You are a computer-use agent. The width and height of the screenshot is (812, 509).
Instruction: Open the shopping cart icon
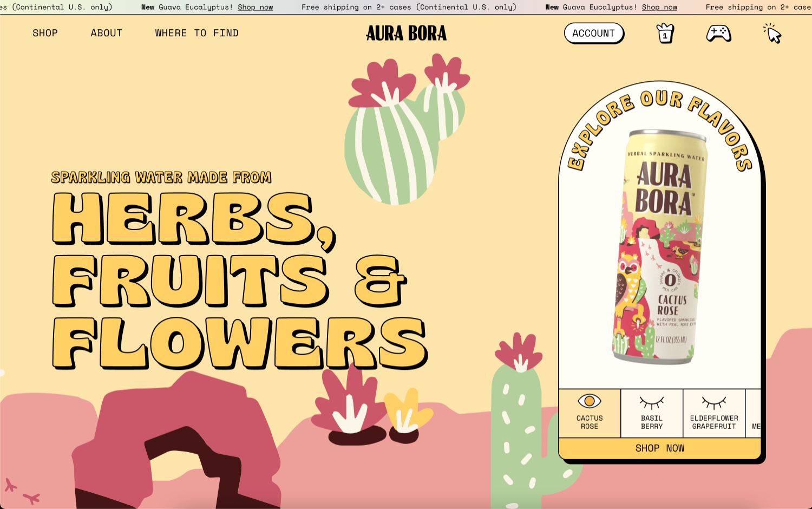tap(665, 34)
